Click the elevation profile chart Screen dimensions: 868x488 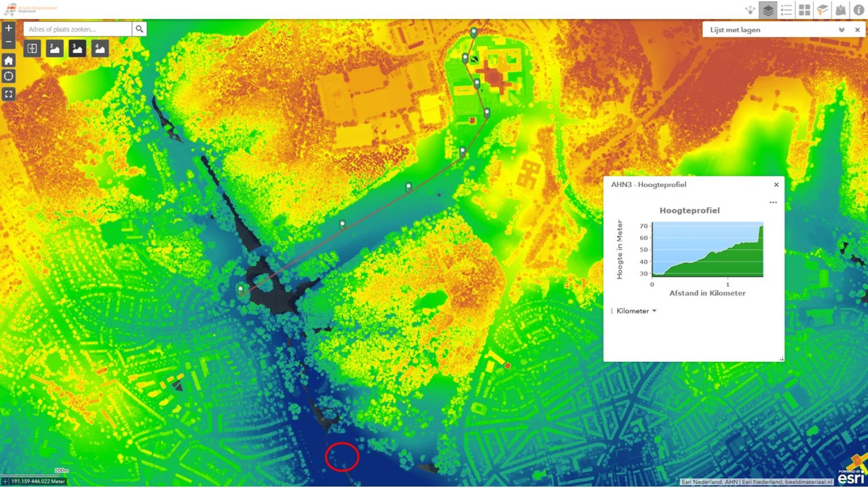point(708,249)
